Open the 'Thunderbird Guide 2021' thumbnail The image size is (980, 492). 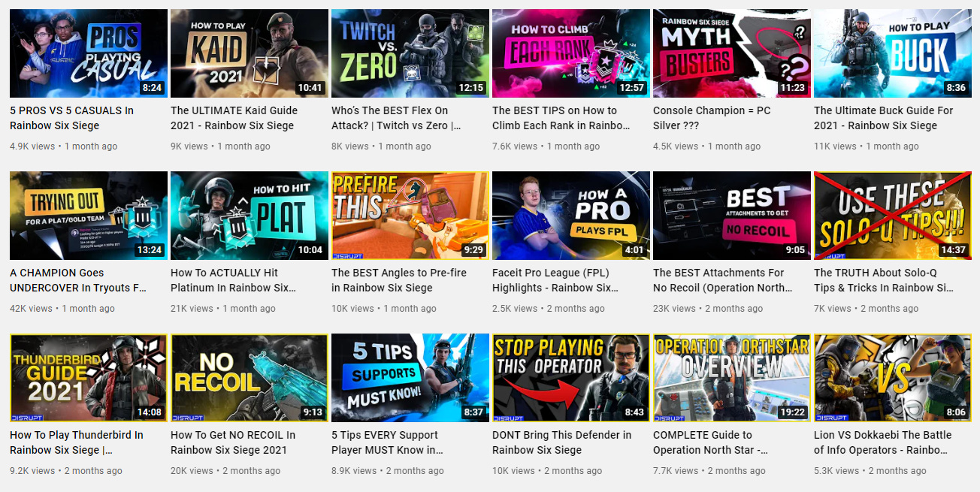click(89, 378)
